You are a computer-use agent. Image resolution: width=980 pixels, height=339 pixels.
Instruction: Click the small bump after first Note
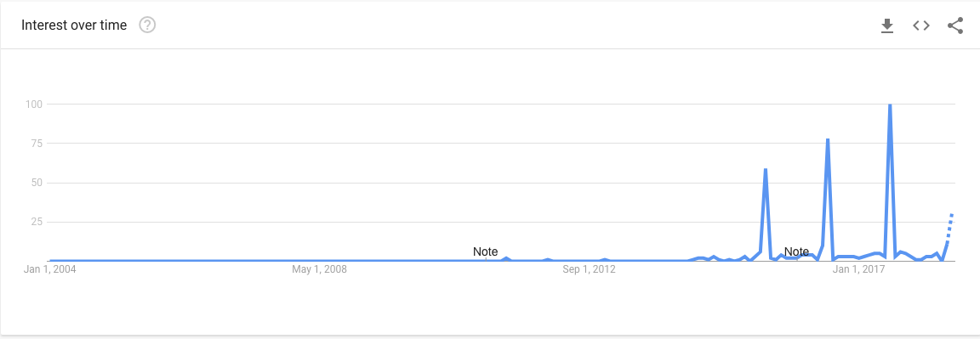point(506,258)
